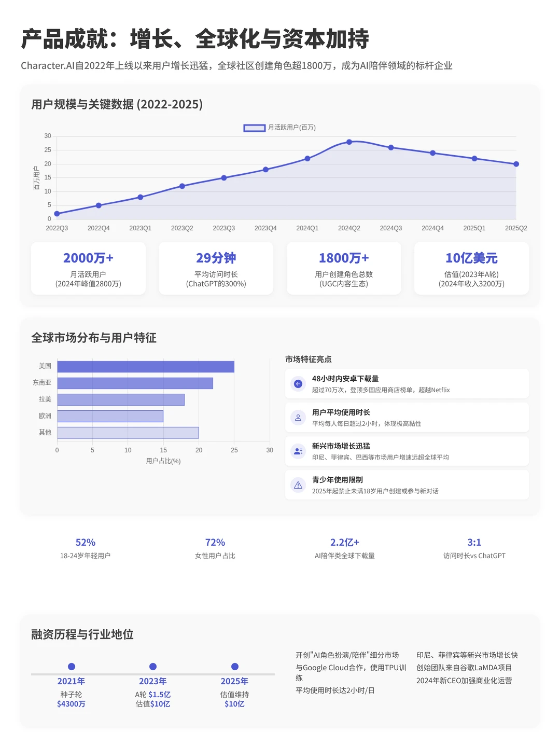Screen dimensions: 560x747
Task: Click the 创始团队来自谷歌LaMDA项目 text
Action: (x=464, y=668)
